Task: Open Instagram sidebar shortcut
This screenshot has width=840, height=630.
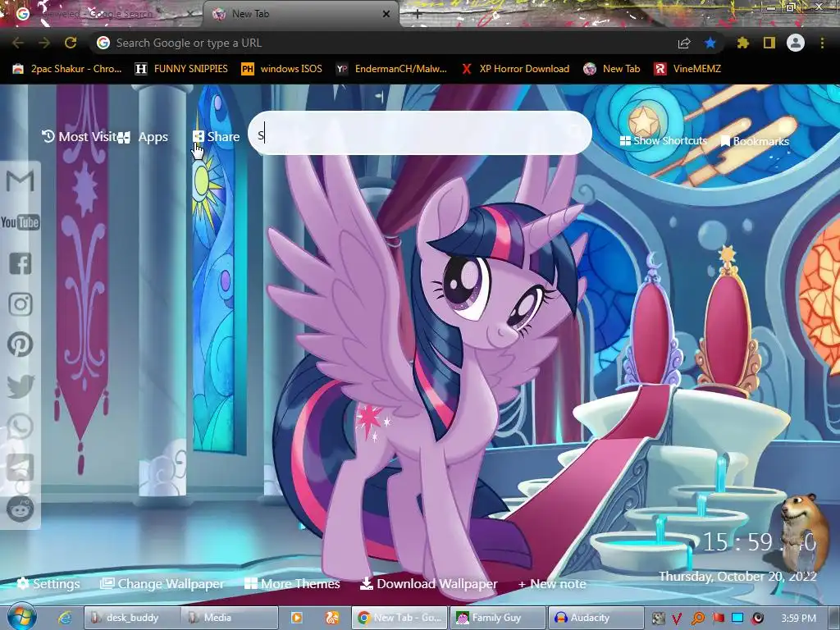Action: [21, 304]
